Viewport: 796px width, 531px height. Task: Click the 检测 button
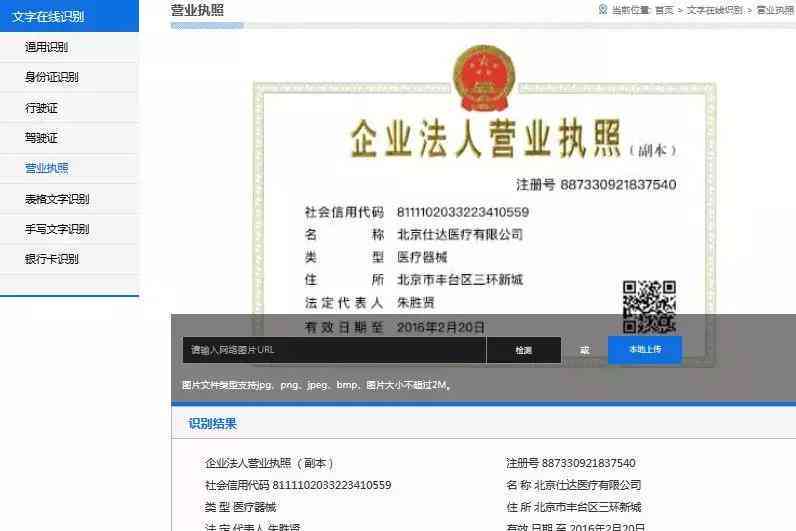(523, 350)
